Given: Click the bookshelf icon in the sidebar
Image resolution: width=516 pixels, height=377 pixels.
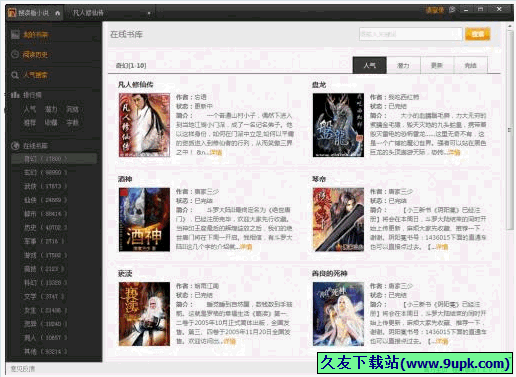Looking at the screenshot, I should coord(15,34).
